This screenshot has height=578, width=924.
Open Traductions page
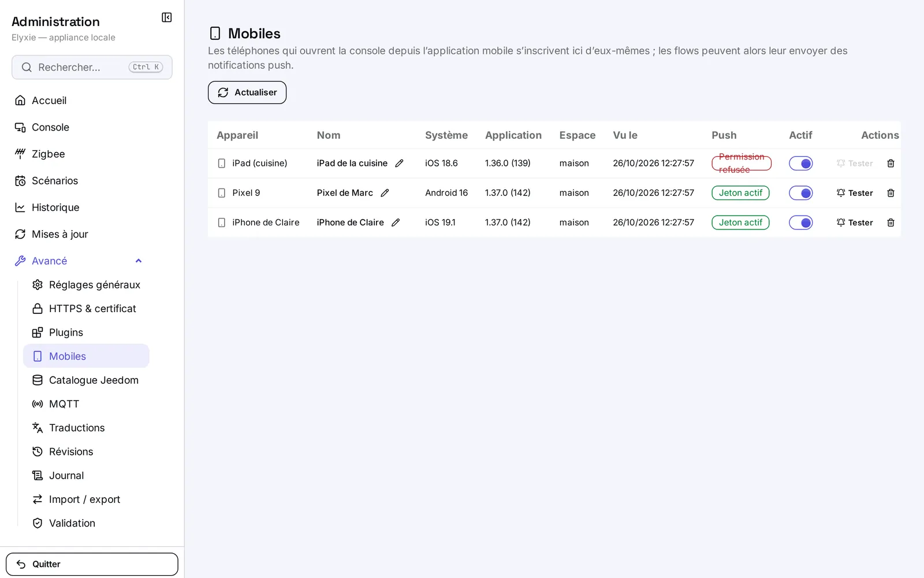(x=86, y=428)
